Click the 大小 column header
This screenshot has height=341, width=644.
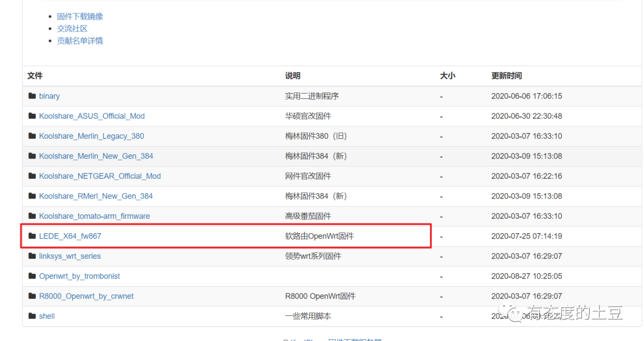pyautogui.click(x=448, y=76)
